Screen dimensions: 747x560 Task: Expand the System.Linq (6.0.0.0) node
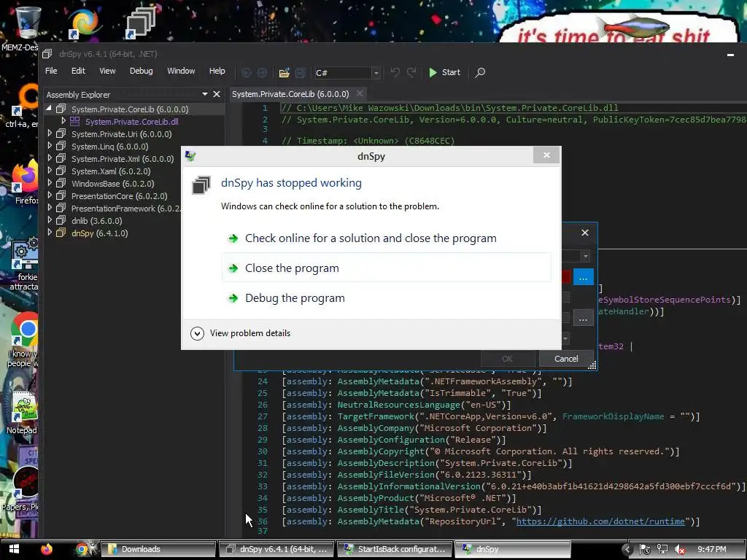pos(50,146)
